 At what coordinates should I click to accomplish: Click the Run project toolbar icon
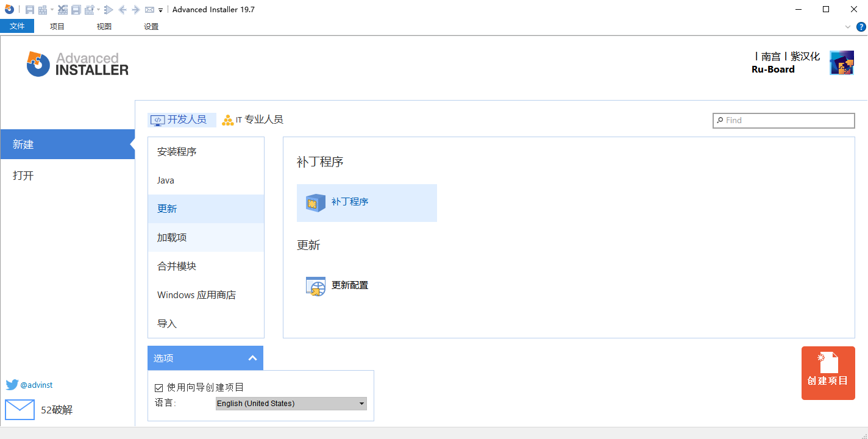(108, 9)
